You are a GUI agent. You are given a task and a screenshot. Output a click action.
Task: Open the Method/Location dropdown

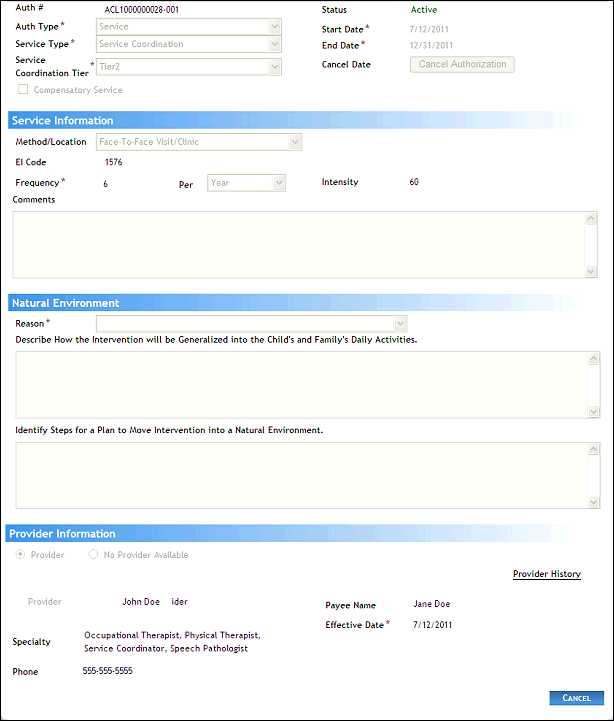[x=199, y=142]
